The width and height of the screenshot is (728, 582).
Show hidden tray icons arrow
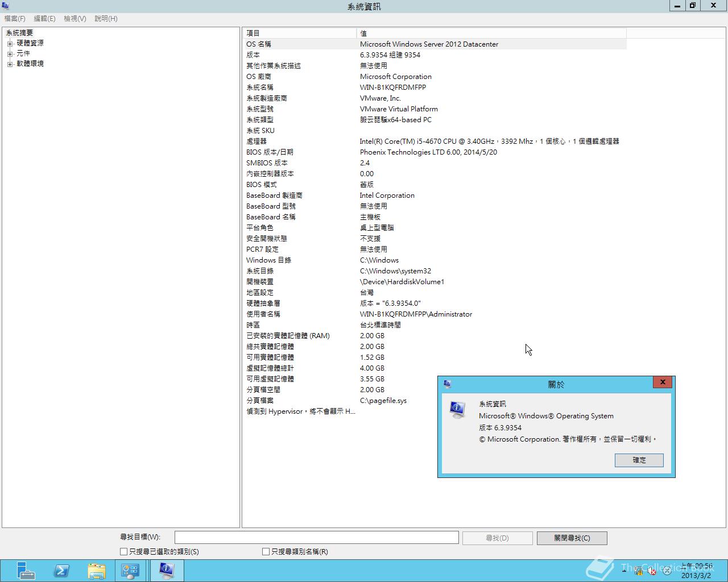[x=624, y=570]
